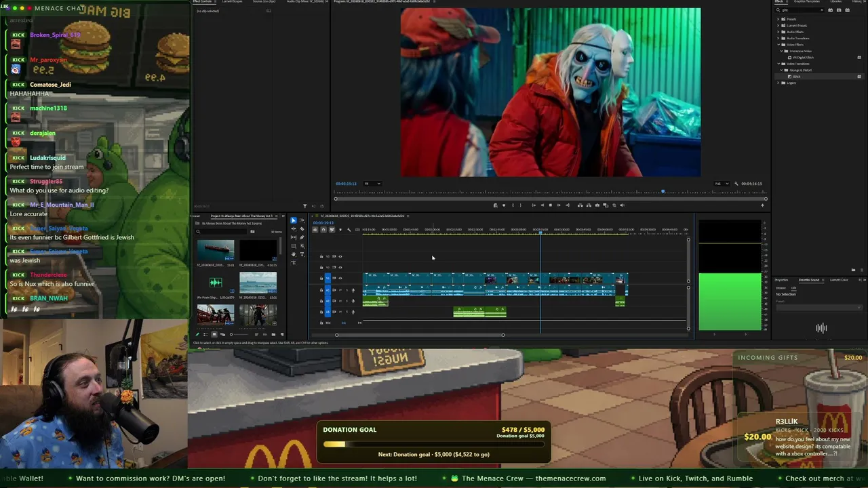Toggle the A3 track target button
868x488 pixels.
pos(328,312)
